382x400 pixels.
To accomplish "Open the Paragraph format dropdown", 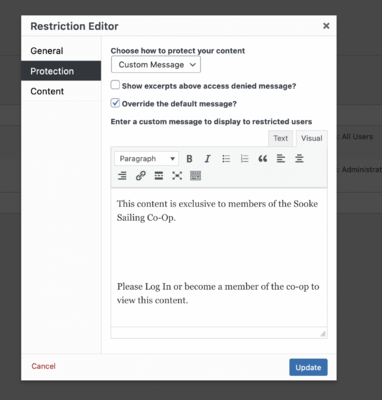I will click(x=147, y=159).
